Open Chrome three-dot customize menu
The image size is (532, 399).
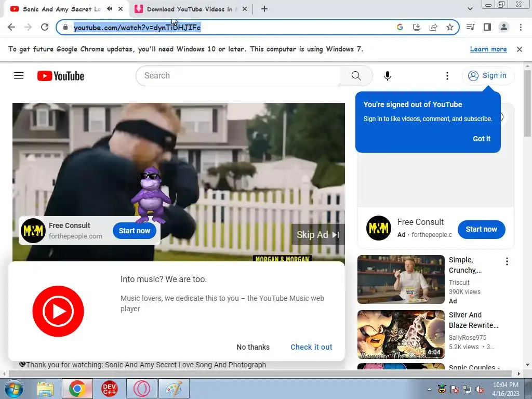coord(521,27)
